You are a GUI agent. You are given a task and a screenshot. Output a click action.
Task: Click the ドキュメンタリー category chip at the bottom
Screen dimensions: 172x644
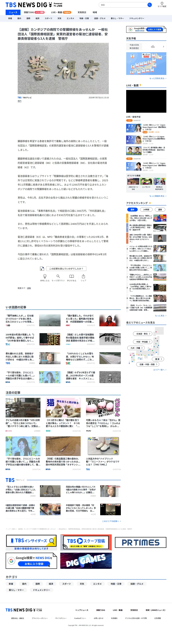tap(41, 590)
